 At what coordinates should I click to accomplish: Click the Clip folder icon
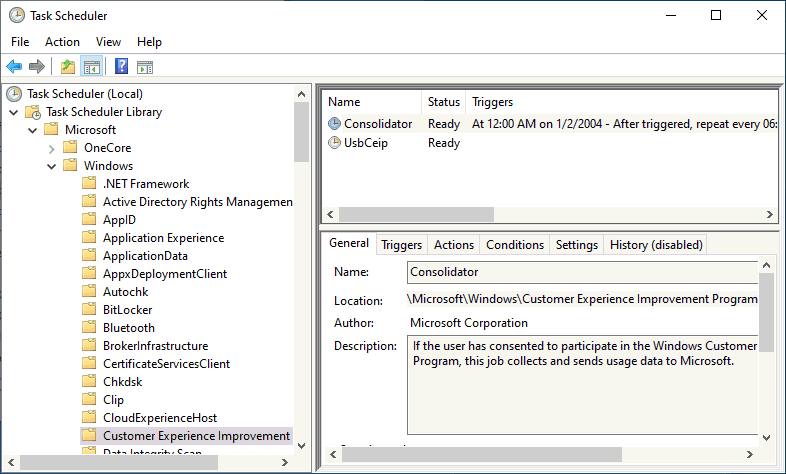tap(89, 399)
